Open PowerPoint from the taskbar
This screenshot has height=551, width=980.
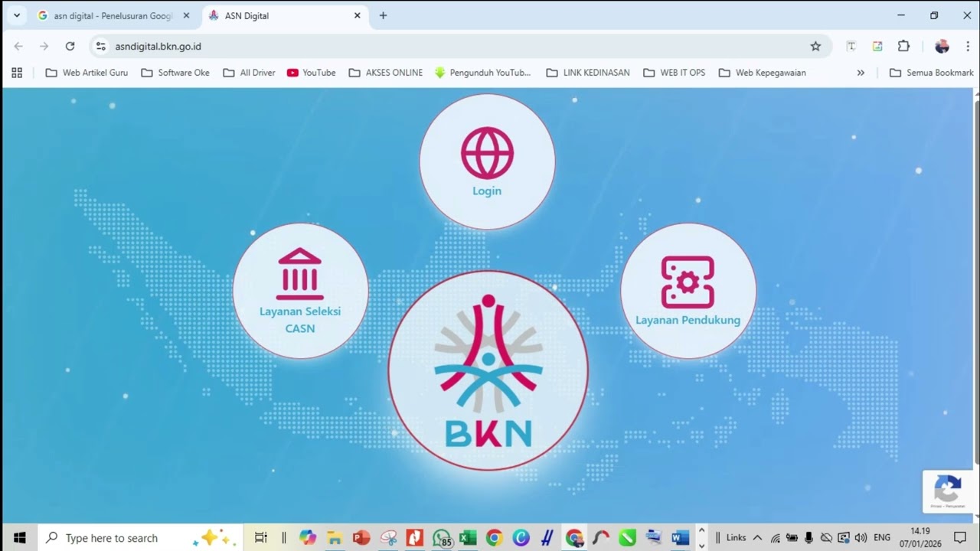click(x=361, y=538)
